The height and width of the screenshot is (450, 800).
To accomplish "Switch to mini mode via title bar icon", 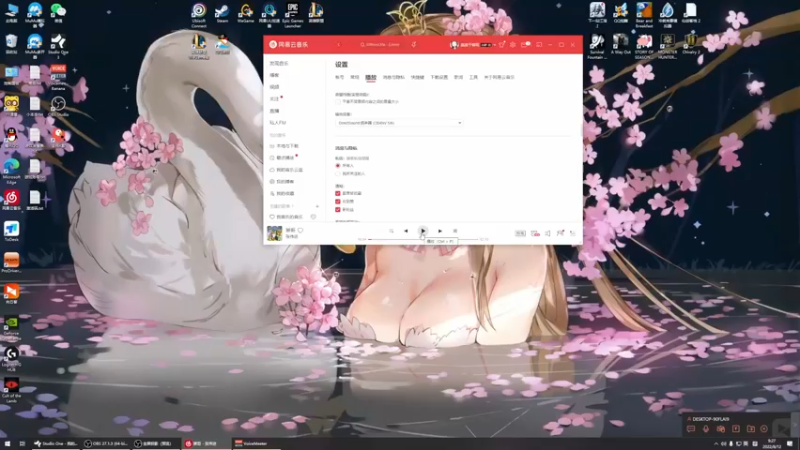I will [x=539, y=45].
